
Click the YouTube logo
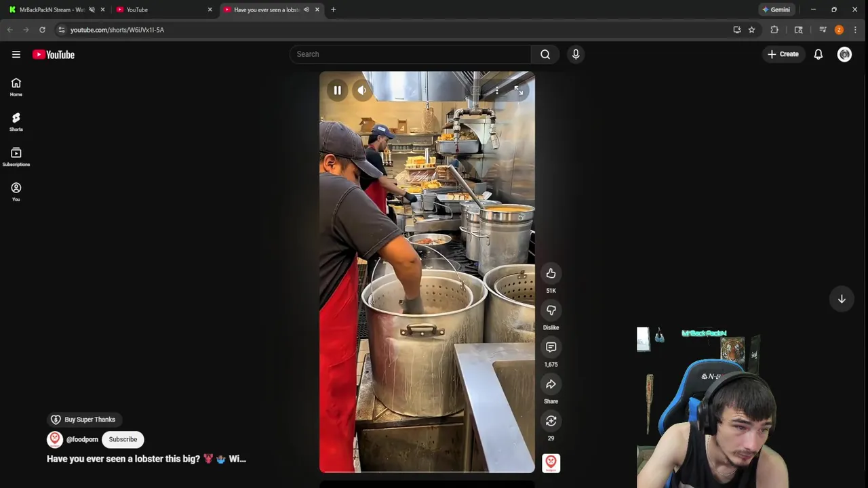(54, 54)
